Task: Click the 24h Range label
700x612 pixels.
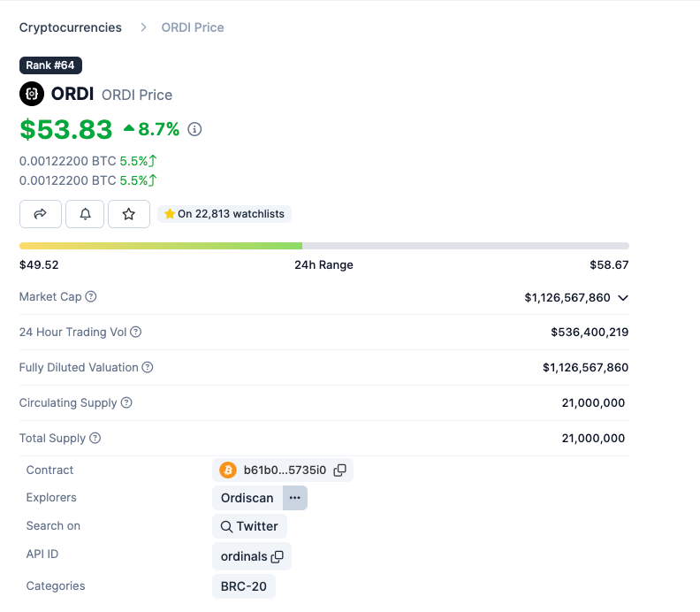Action: (323, 265)
